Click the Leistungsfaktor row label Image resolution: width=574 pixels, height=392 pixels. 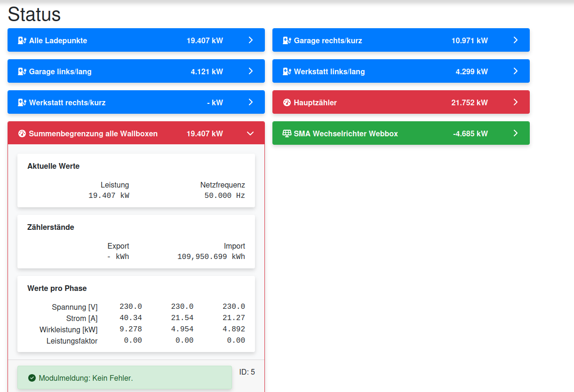[72, 341]
